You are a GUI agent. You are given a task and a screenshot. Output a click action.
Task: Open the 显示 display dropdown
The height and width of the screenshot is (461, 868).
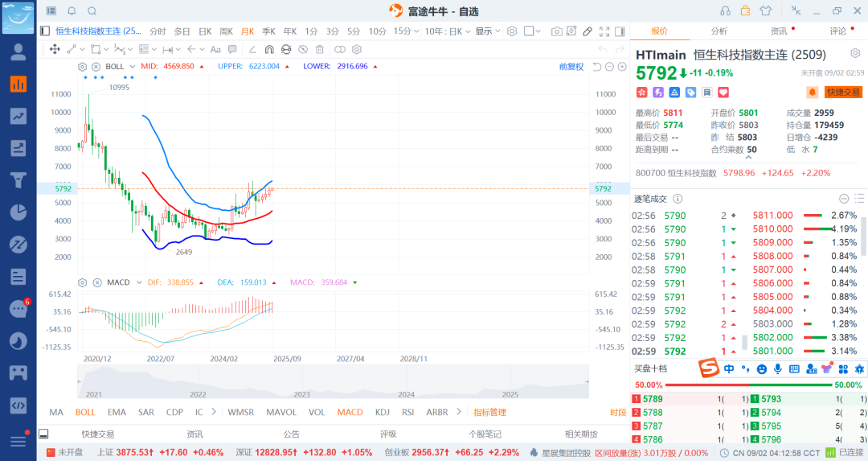pyautogui.click(x=488, y=31)
